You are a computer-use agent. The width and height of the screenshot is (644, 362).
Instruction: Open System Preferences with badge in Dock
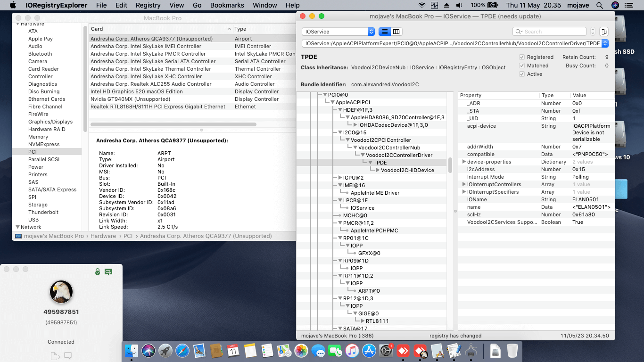point(386,351)
